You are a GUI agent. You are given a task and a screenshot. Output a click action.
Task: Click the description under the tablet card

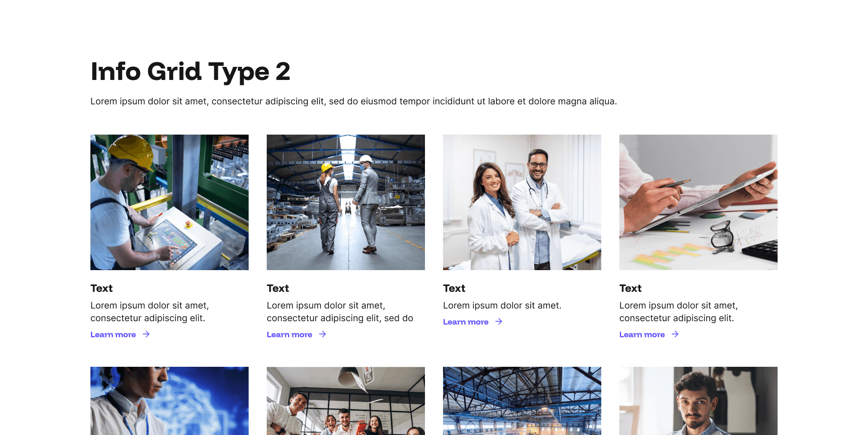click(x=679, y=312)
